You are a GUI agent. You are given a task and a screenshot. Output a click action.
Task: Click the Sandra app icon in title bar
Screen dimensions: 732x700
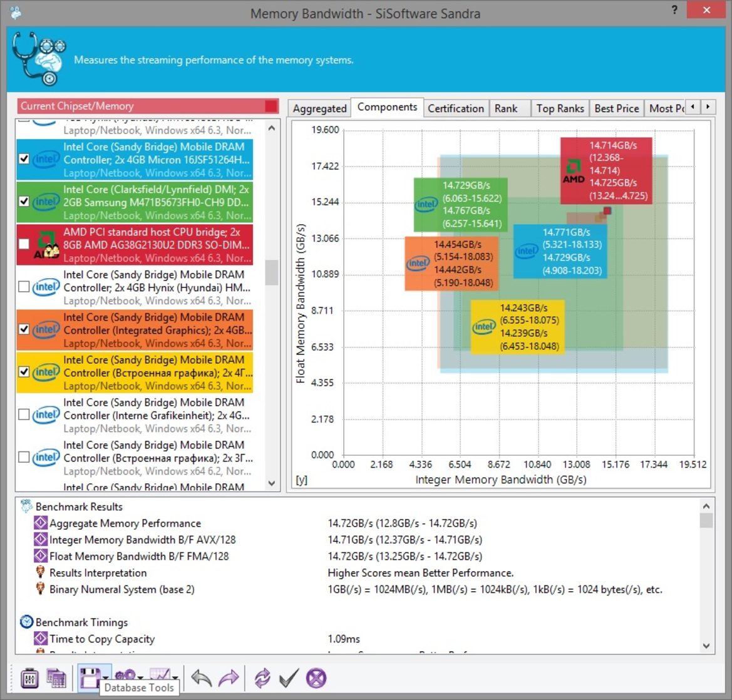coord(16,13)
